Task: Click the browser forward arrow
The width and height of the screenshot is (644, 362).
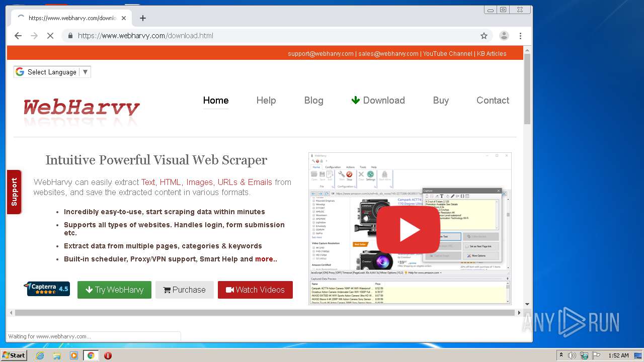Action: (34, 36)
